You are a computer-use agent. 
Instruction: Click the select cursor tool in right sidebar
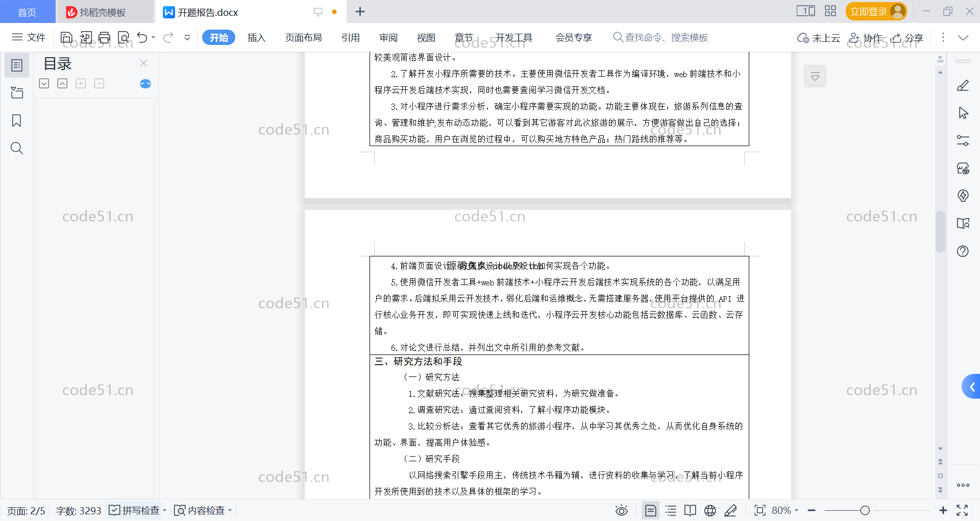coord(963,113)
